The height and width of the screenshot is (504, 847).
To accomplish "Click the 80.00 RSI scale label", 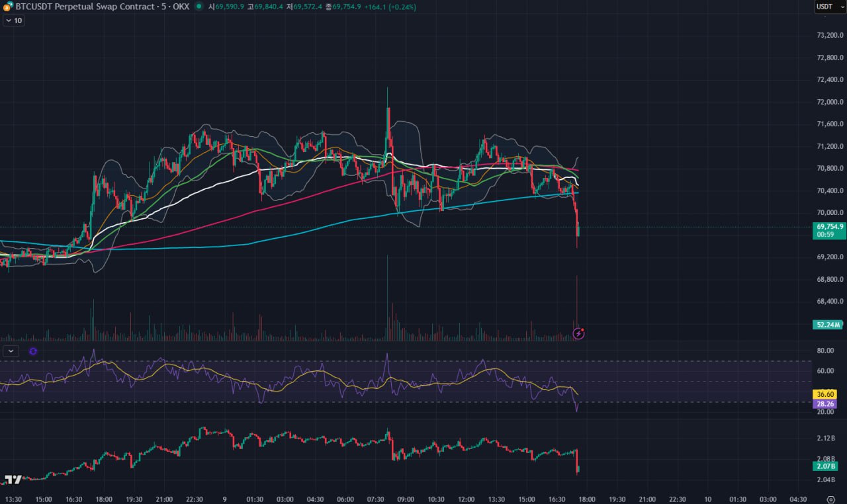I will [825, 351].
